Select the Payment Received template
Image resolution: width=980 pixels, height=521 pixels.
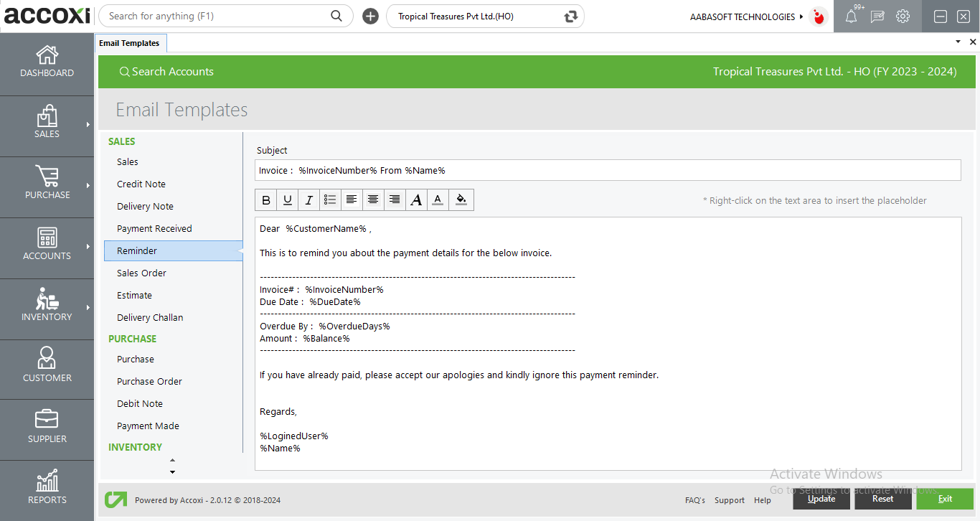154,228
